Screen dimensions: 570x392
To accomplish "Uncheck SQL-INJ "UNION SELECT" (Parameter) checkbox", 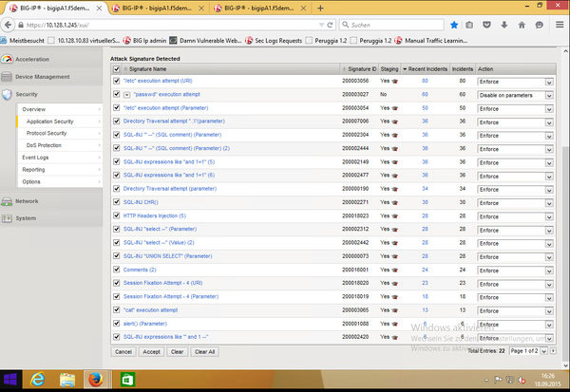I will (x=116, y=255).
